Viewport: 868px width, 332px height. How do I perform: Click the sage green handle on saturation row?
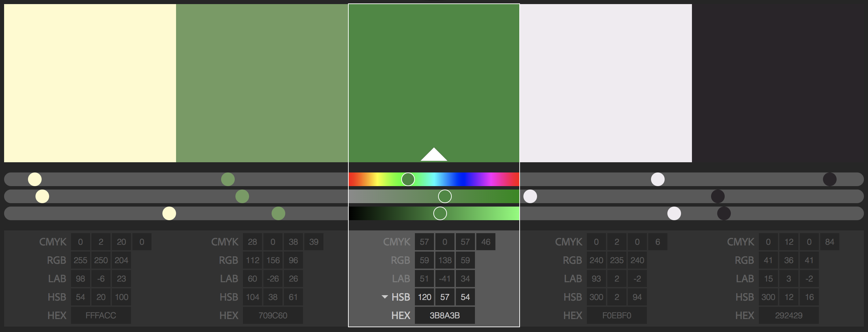(x=242, y=196)
